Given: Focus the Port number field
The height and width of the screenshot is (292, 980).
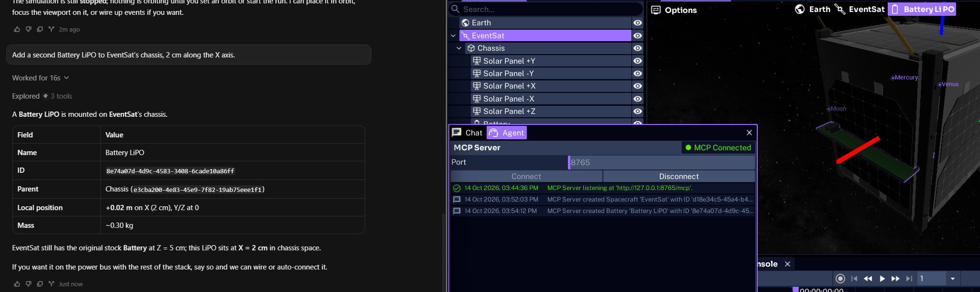Looking at the screenshot, I should (x=662, y=162).
